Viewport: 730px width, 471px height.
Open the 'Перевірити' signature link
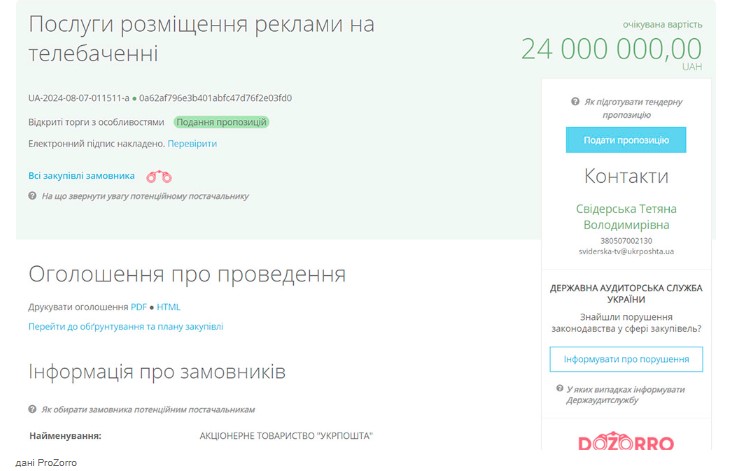(x=192, y=144)
